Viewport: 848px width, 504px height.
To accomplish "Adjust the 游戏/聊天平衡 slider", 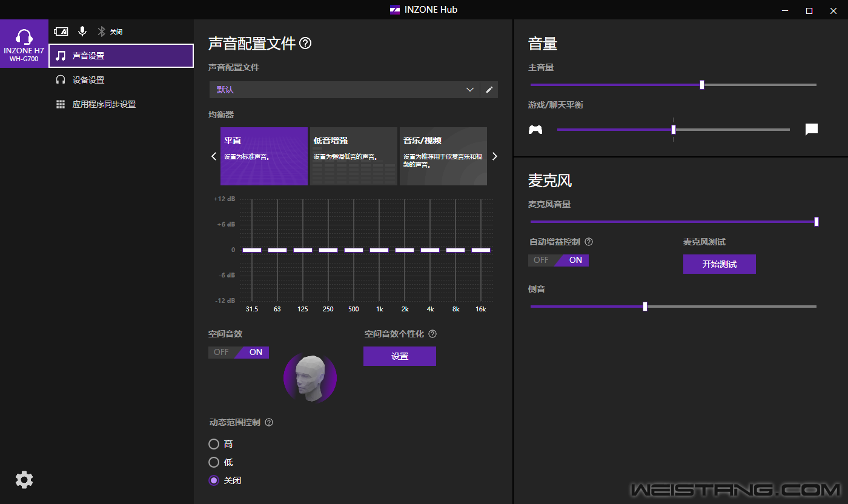I will click(x=674, y=129).
